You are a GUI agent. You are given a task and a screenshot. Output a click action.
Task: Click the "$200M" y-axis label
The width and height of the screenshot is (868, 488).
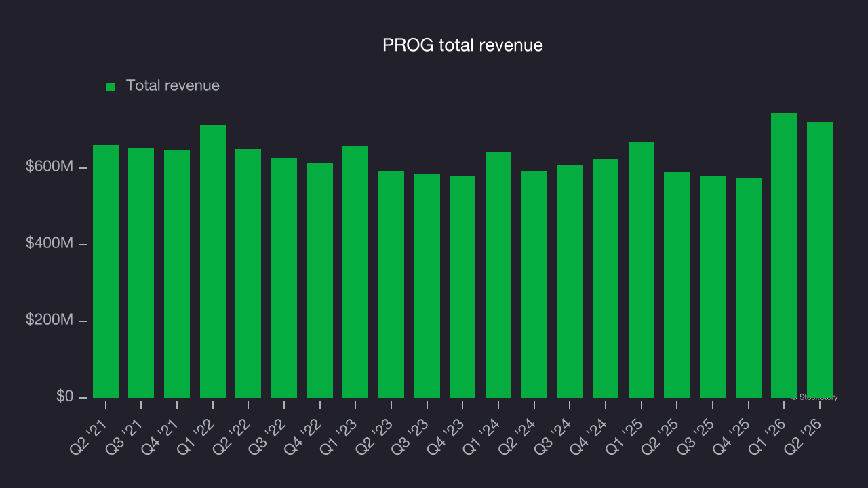[50, 320]
